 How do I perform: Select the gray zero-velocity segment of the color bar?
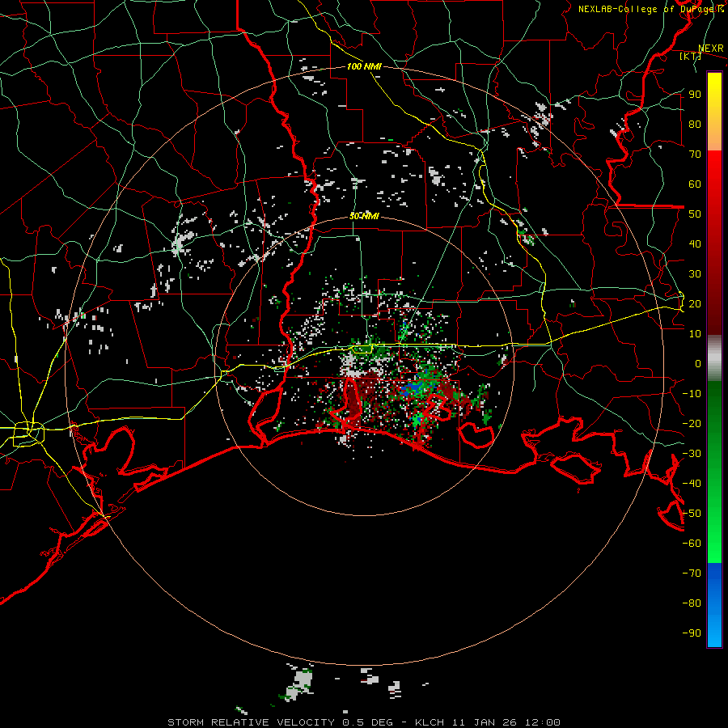tap(714, 358)
